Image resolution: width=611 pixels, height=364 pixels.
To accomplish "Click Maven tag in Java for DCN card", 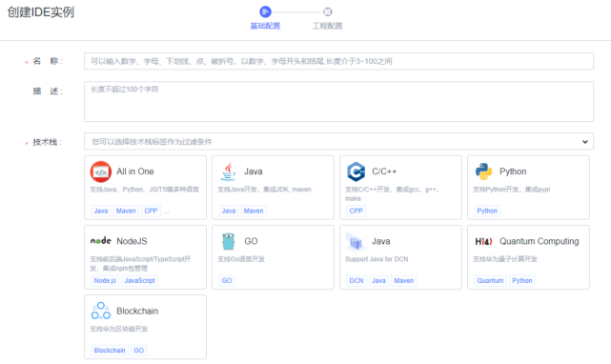I will 404,280.
